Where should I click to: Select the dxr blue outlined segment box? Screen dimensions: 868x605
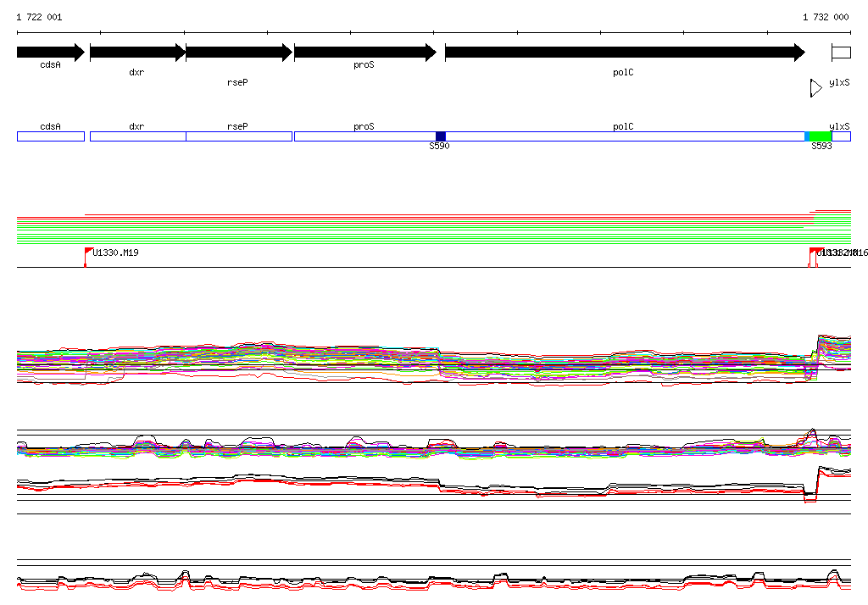[x=138, y=136]
